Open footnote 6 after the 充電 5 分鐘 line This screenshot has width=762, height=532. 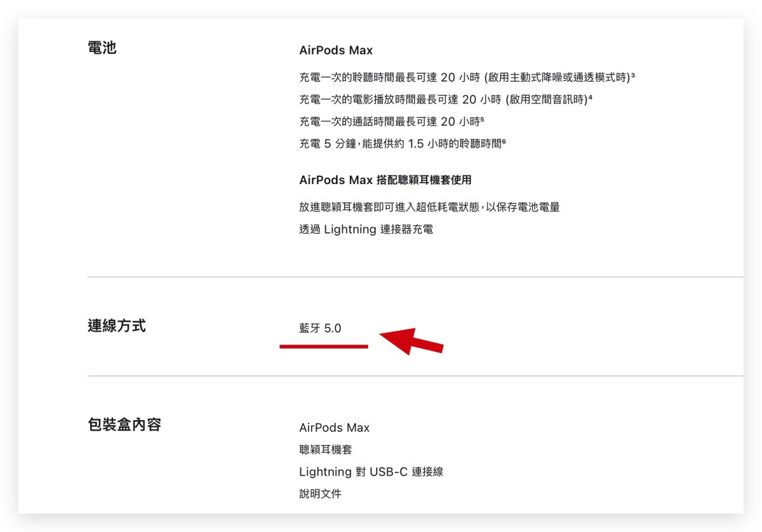(504, 141)
